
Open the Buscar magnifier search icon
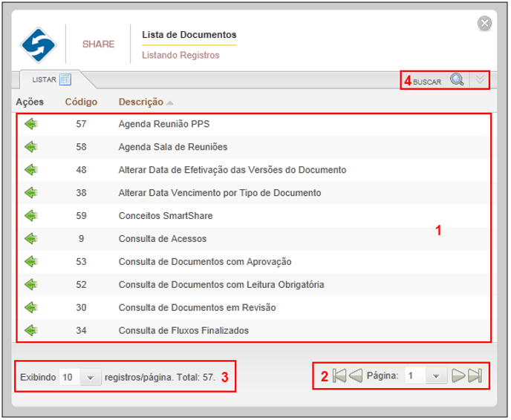click(x=458, y=80)
